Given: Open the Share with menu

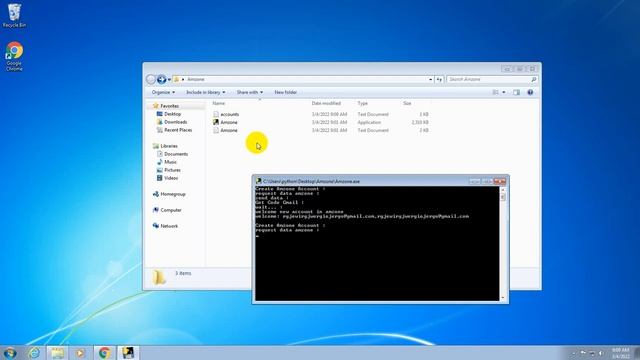Looking at the screenshot, I should 249,92.
